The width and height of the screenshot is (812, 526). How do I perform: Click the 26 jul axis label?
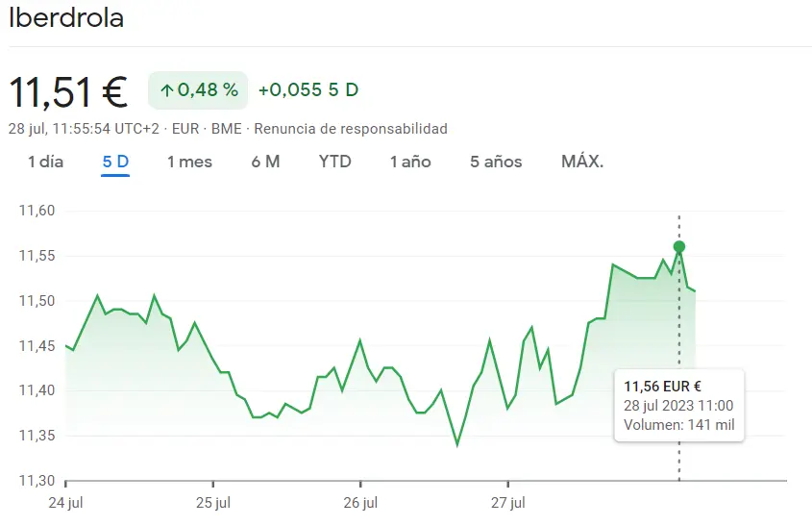point(360,503)
